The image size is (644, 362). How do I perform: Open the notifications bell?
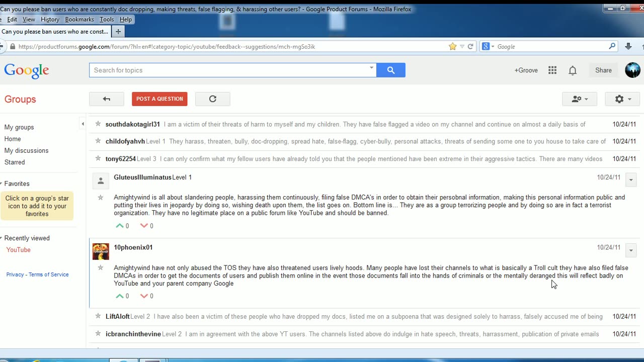[x=573, y=70]
